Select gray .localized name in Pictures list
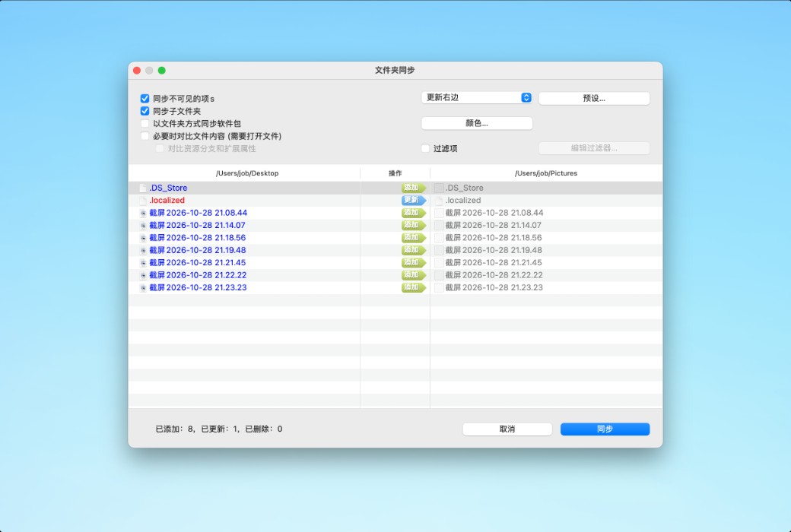Image resolution: width=791 pixels, height=532 pixels. click(x=463, y=200)
